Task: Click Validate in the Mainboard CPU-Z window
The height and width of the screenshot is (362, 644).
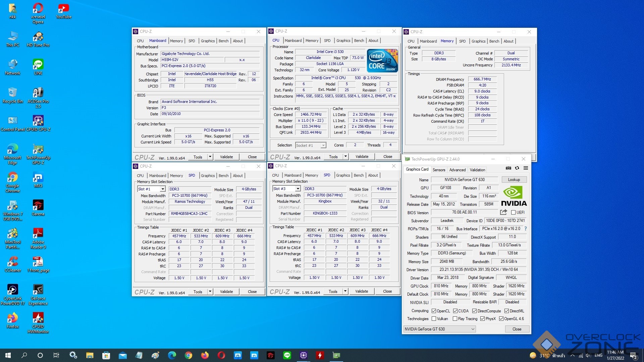Action: 226,157
